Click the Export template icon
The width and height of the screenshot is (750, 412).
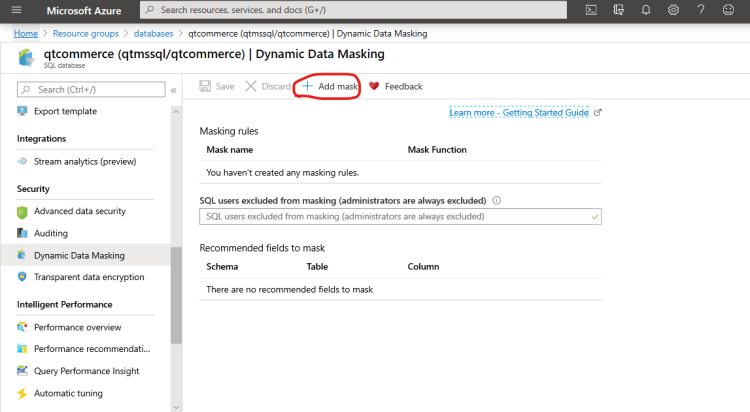pyautogui.click(x=22, y=111)
